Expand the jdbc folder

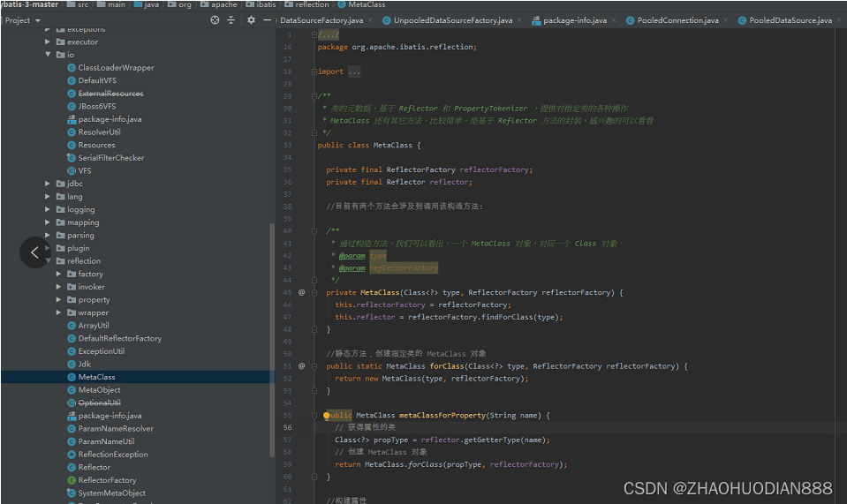pyautogui.click(x=48, y=184)
